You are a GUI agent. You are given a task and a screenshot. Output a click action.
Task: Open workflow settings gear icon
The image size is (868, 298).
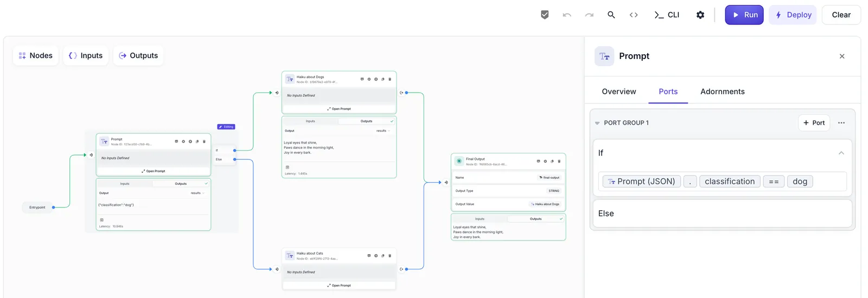(700, 15)
